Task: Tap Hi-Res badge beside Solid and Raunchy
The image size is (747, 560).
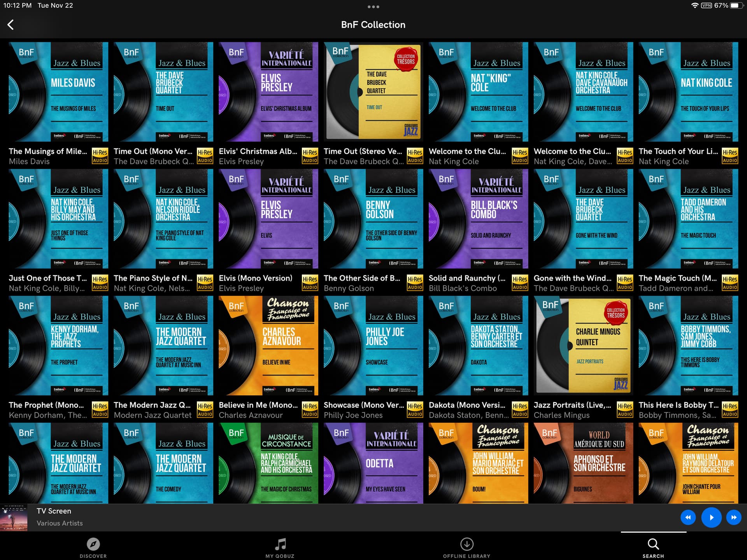Action: pos(520,283)
